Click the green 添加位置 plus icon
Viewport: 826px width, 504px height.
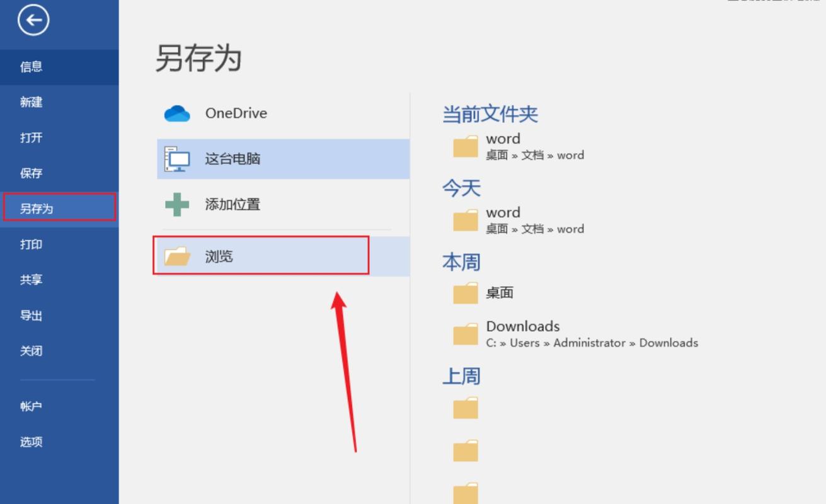click(x=176, y=204)
